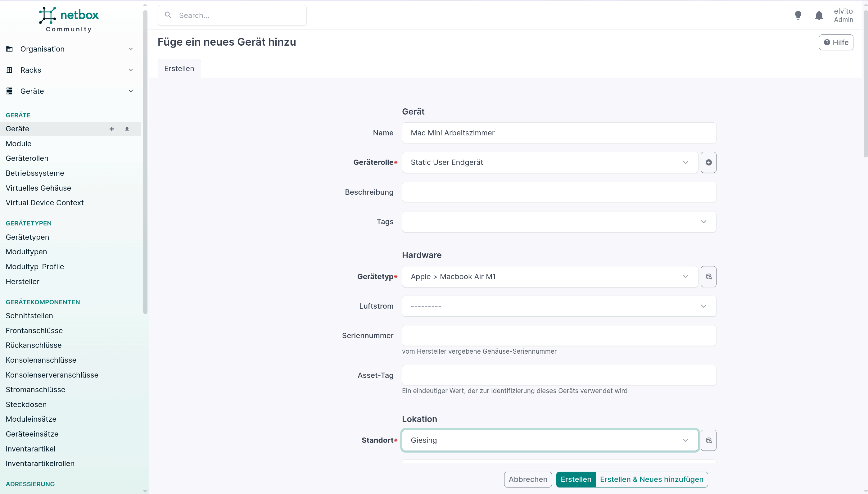Expand the Organisation menu chevron
Screen dimensions: 868x494
tap(131, 49)
